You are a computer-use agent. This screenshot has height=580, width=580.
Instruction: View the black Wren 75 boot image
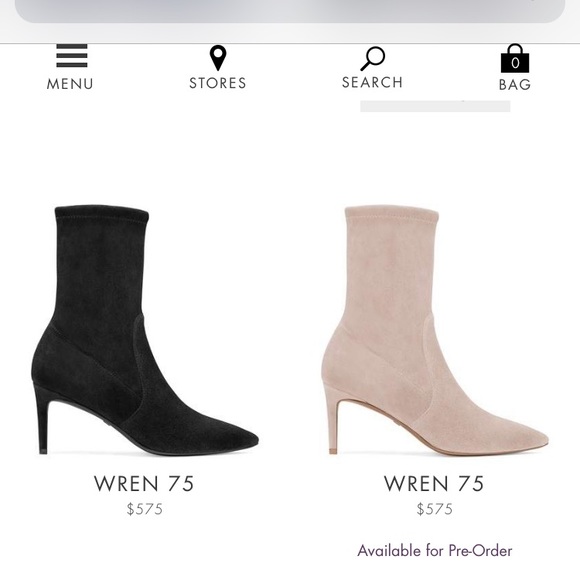click(145, 330)
